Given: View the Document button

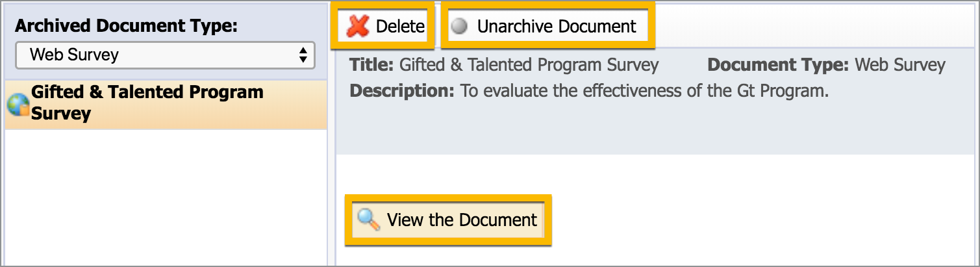Looking at the screenshot, I should pos(448,220).
